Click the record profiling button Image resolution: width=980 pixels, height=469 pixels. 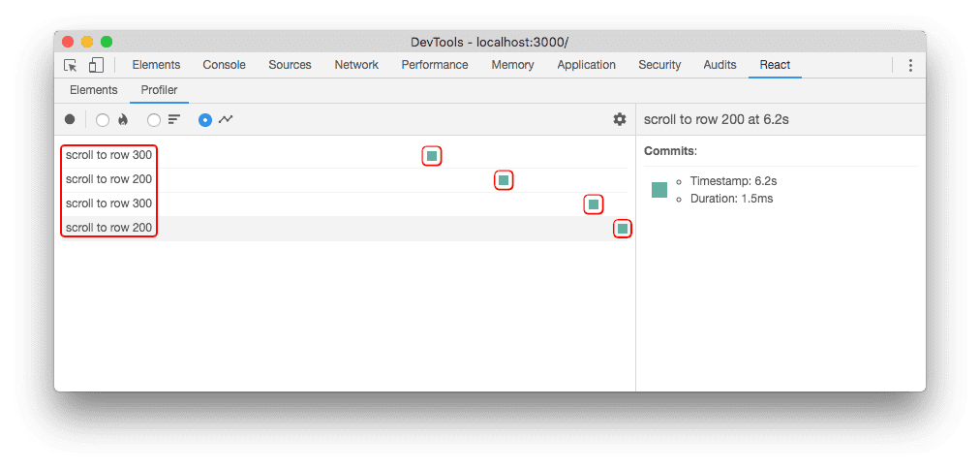pos(70,119)
